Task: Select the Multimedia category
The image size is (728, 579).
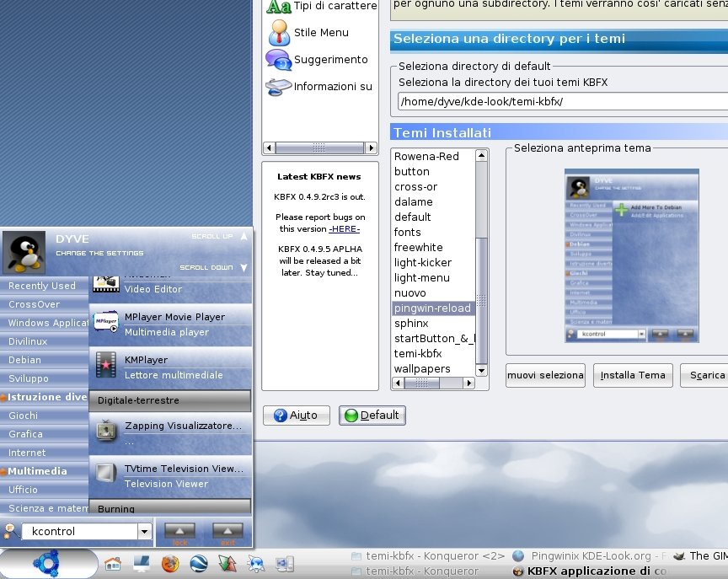Action: tap(45, 471)
